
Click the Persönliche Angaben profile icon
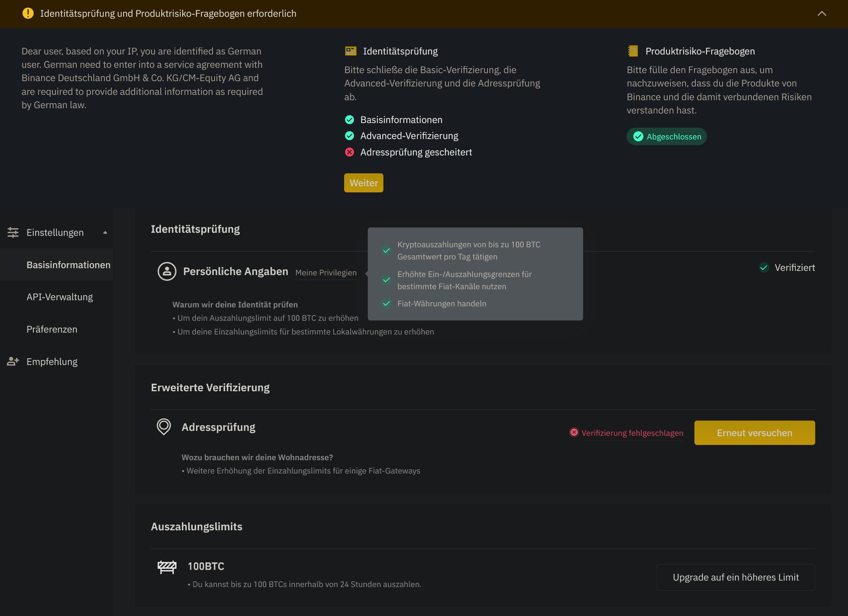pos(167,272)
